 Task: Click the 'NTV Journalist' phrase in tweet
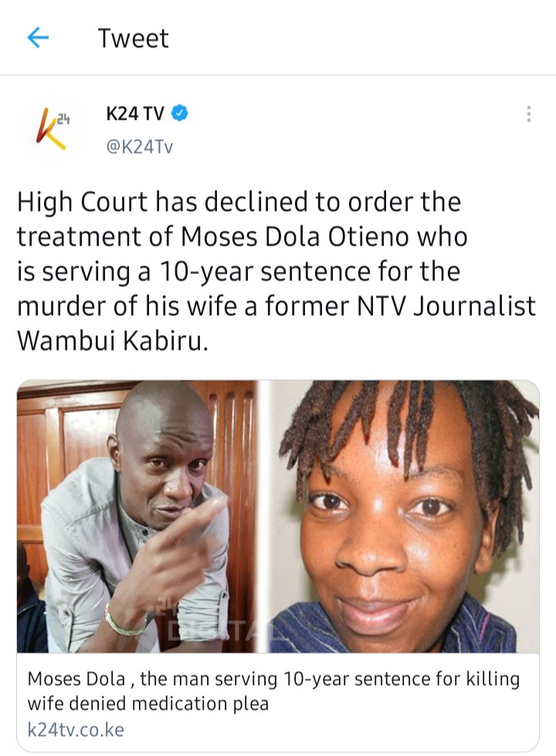click(446, 306)
